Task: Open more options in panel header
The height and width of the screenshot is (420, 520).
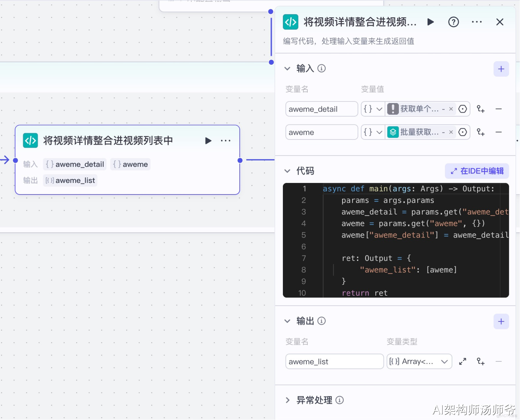Action: click(476, 22)
